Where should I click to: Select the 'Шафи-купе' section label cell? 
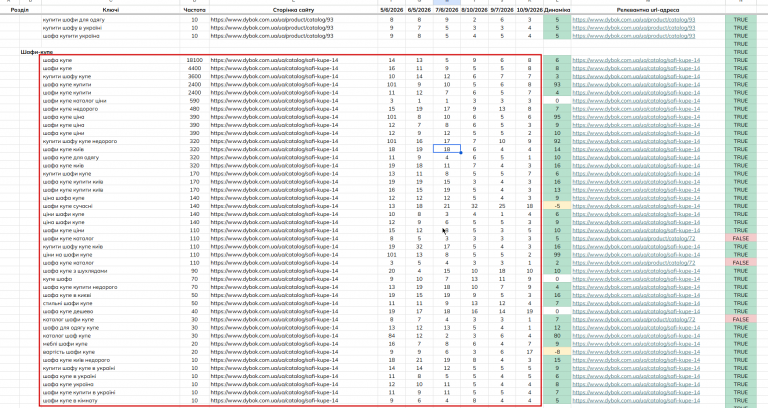coord(37,52)
